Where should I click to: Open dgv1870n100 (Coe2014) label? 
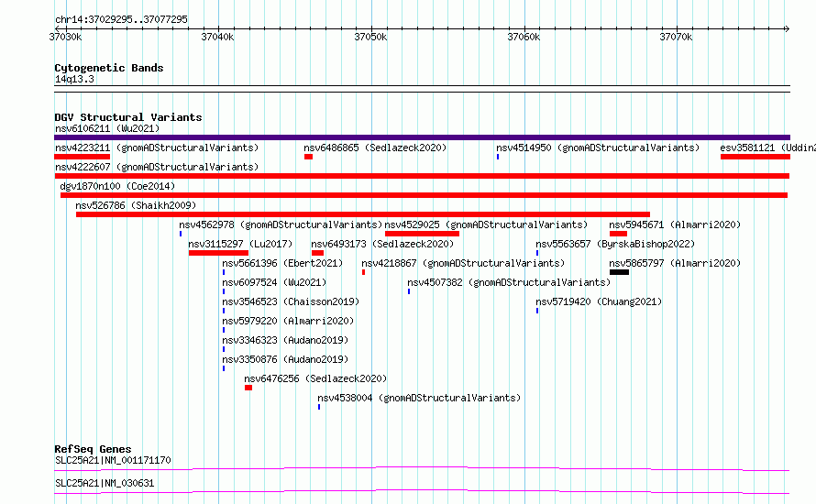117,186
